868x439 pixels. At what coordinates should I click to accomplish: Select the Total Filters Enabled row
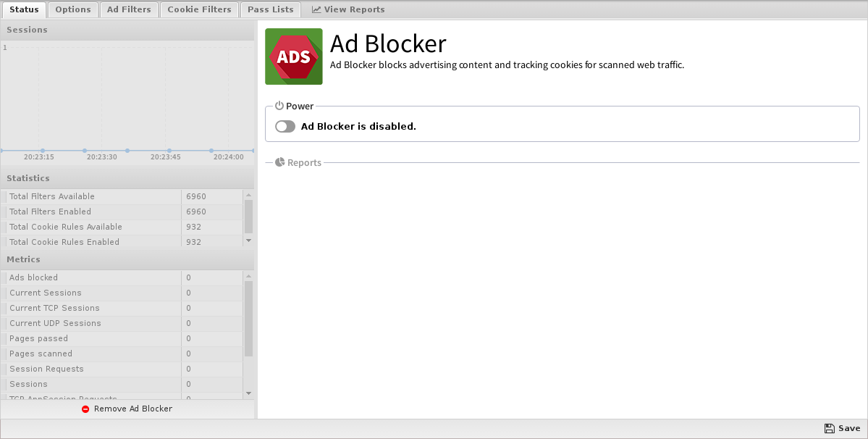coord(122,212)
